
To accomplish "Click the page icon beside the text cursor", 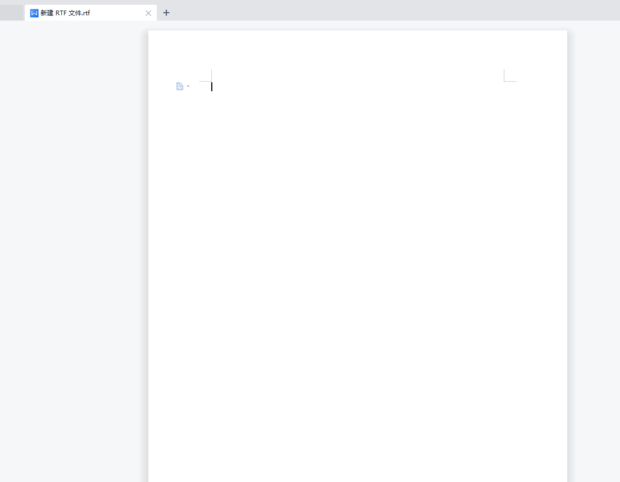I will 180,86.
